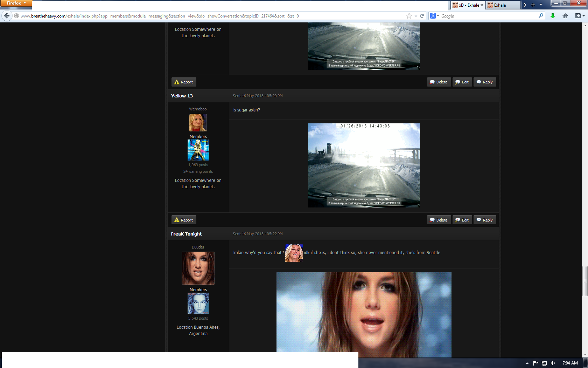Click the page scrollbar down arrow
This screenshot has width=588, height=368.
coord(585,355)
